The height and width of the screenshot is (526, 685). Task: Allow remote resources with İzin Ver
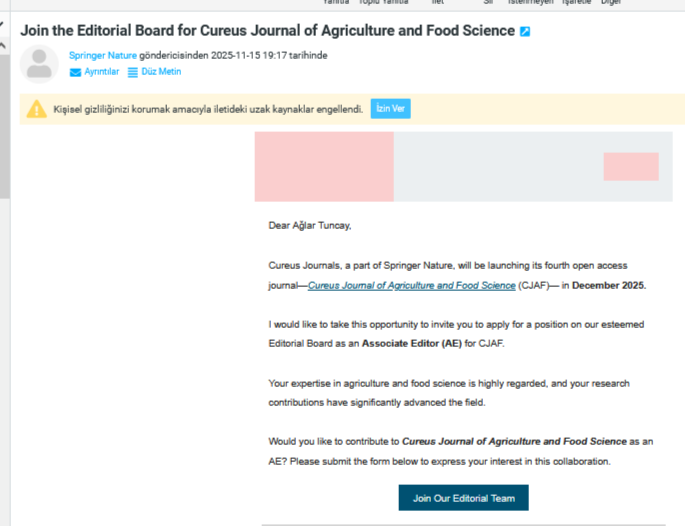(x=390, y=109)
